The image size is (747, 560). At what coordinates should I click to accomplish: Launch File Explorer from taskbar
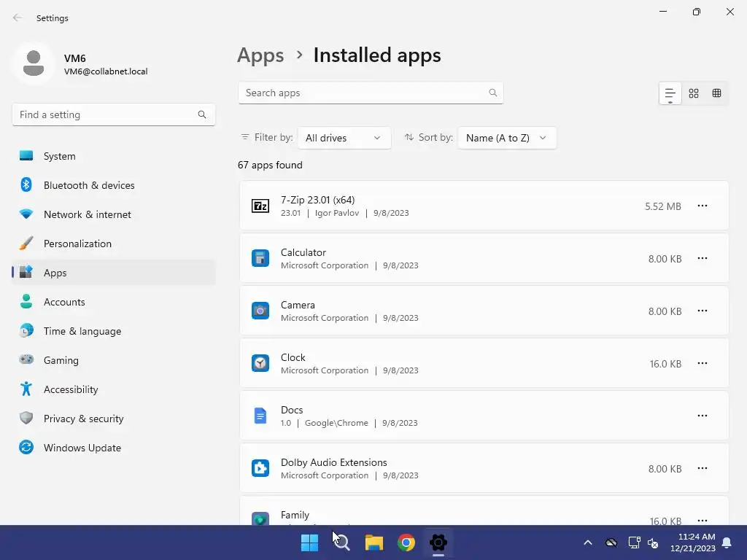[x=374, y=542]
